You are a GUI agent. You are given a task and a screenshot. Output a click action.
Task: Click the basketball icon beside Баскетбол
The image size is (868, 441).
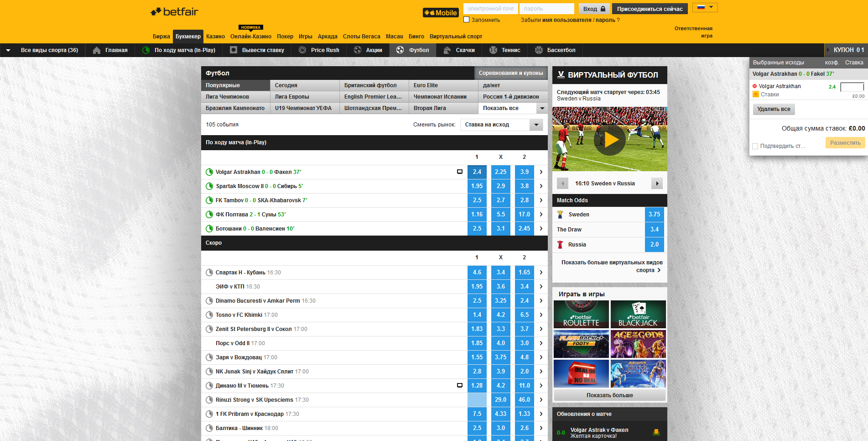tap(539, 50)
